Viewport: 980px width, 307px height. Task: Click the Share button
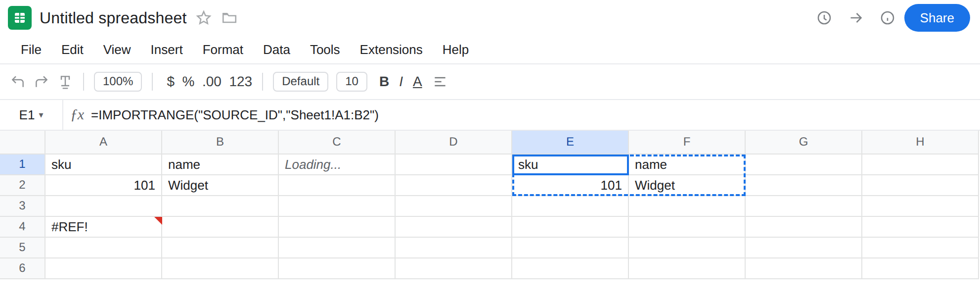(x=937, y=18)
